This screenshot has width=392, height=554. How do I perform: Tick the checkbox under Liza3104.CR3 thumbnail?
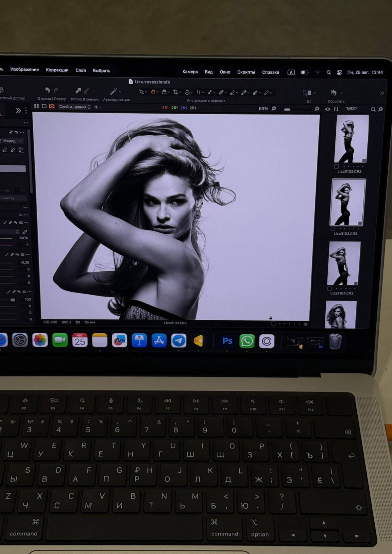pos(329,289)
